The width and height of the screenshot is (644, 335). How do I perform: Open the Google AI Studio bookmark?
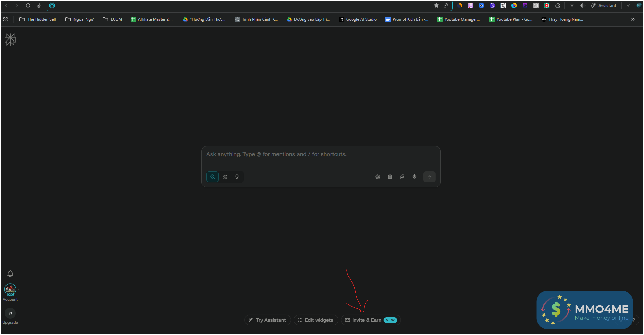point(358,19)
